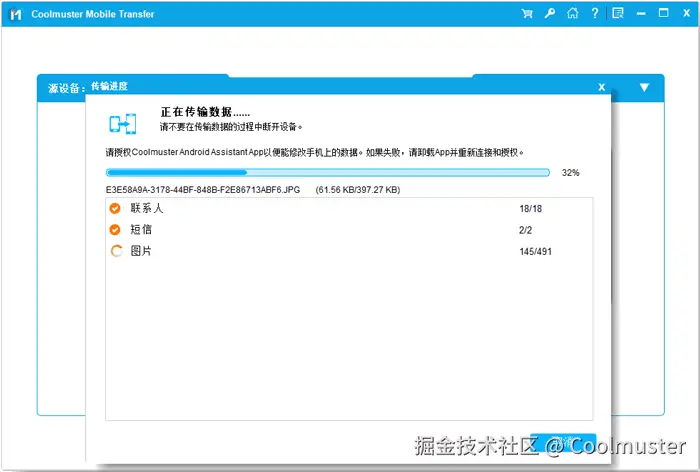The height and width of the screenshot is (472, 700).
Task: Click the 2/2 messages count
Action: (x=525, y=230)
